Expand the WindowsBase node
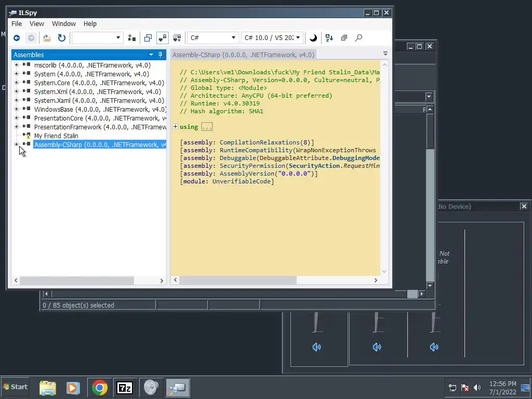 [16, 109]
